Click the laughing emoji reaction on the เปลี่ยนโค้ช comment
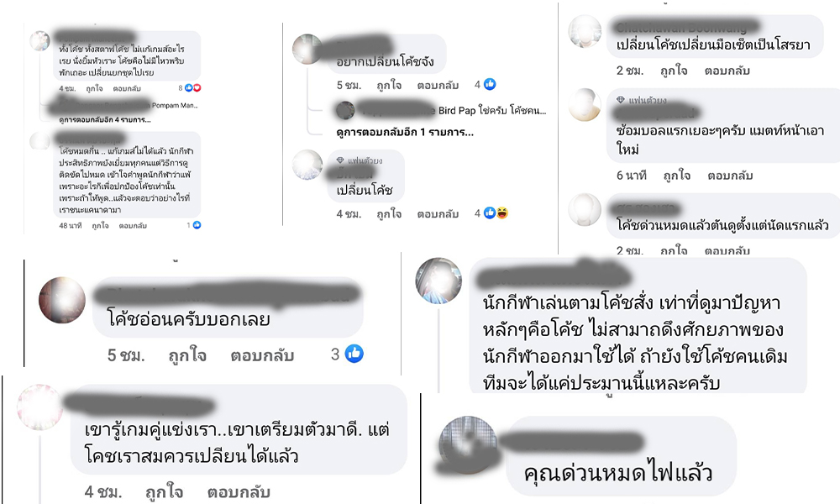 click(502, 213)
